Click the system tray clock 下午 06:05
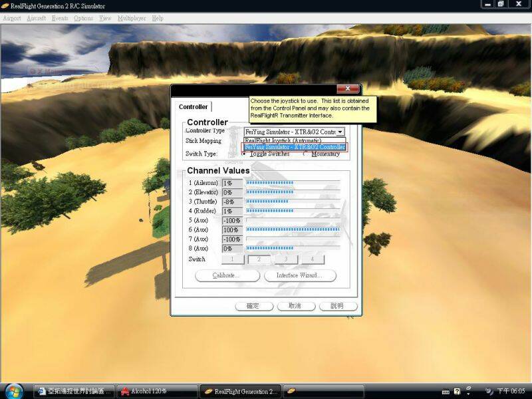532x399 pixels. (x=511, y=391)
